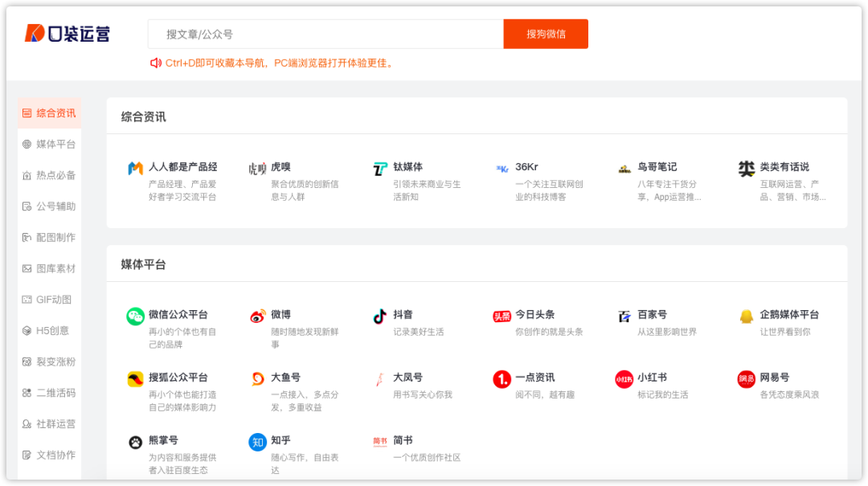This screenshot has width=868, height=486.
Task: Open the 类类有话说 icon
Action: (x=746, y=168)
